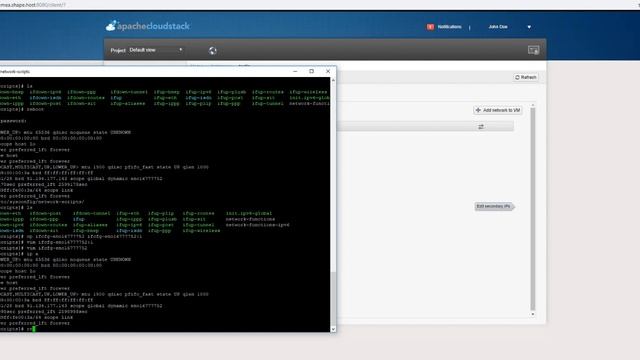640x360 pixels.
Task: Open the Notifications label
Action: 449,27
